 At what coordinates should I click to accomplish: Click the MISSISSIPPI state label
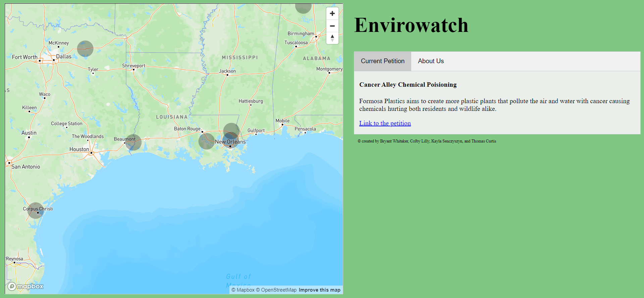point(240,57)
